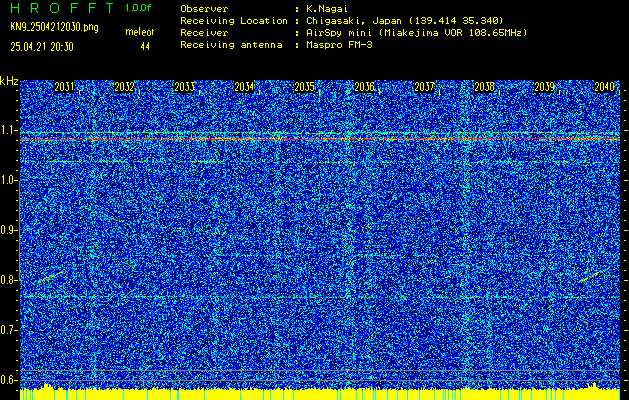Screen dimensions: 629x400
Task: Click the 2037 time marker
Action: 424,87
